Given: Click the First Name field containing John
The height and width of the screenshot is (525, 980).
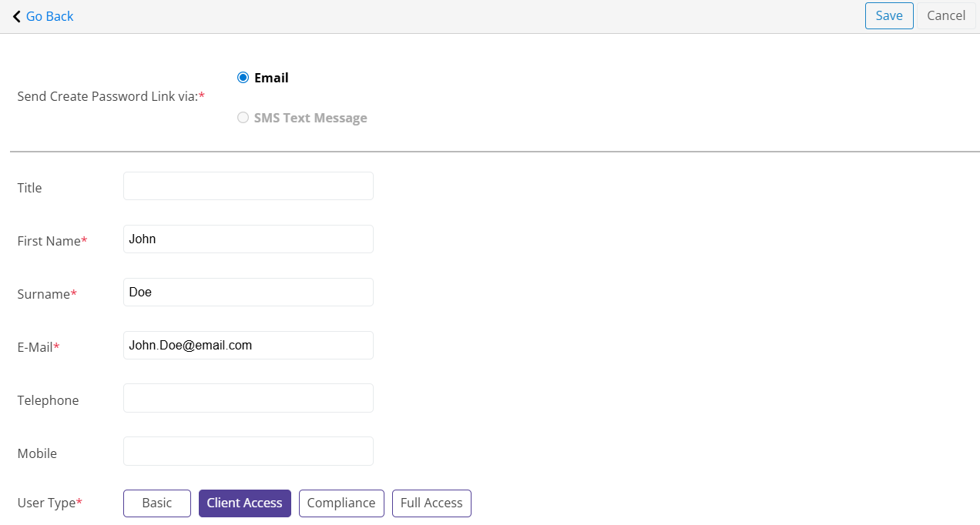Looking at the screenshot, I should click(x=248, y=239).
